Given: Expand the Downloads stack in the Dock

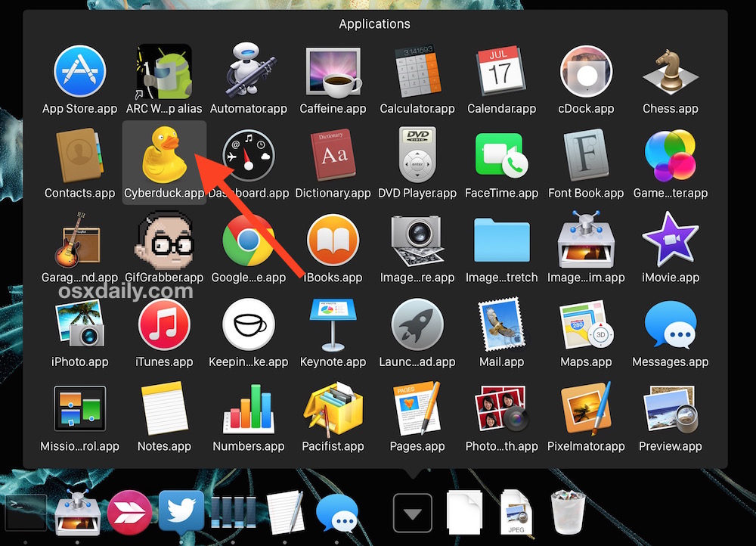Looking at the screenshot, I should 412,512.
